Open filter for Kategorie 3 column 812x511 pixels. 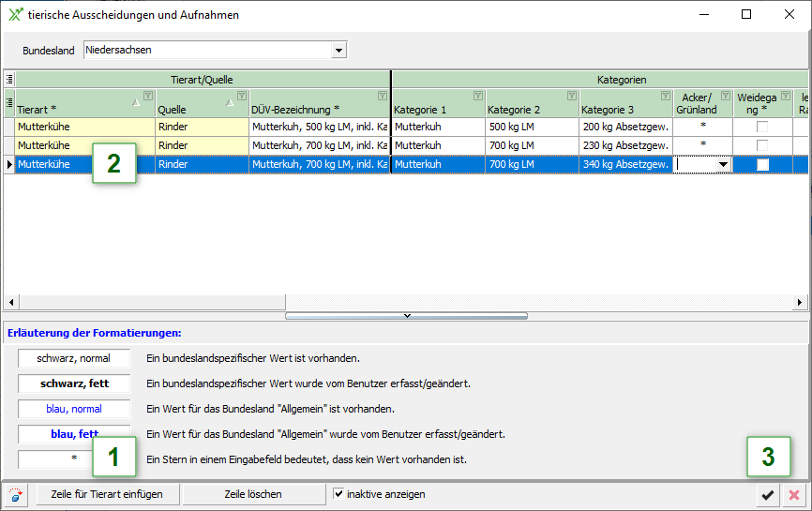coord(665,96)
